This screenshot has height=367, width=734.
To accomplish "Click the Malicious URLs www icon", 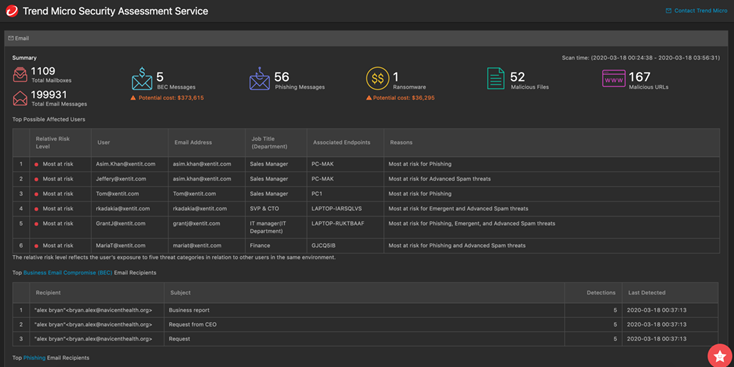I will click(x=614, y=79).
